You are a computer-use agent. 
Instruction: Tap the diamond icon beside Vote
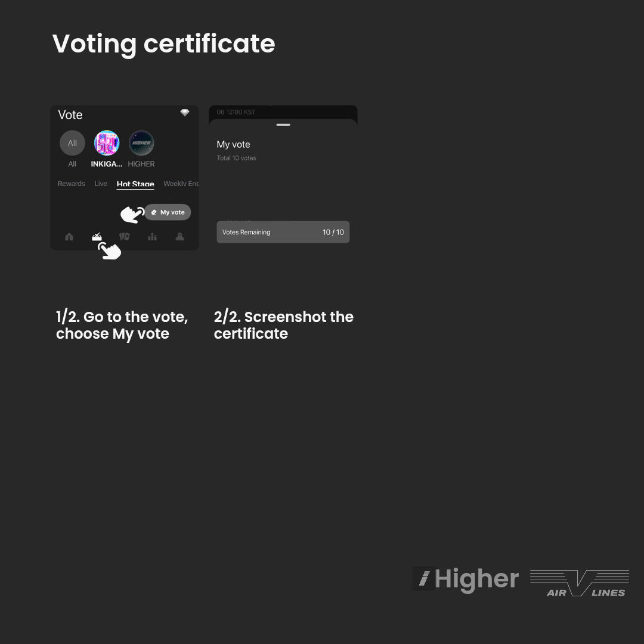pyautogui.click(x=185, y=113)
